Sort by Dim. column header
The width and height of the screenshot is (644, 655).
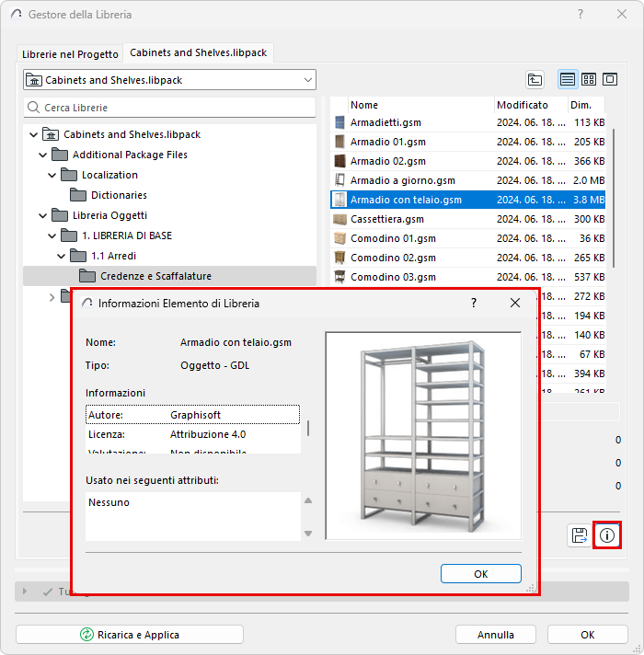tap(586, 105)
